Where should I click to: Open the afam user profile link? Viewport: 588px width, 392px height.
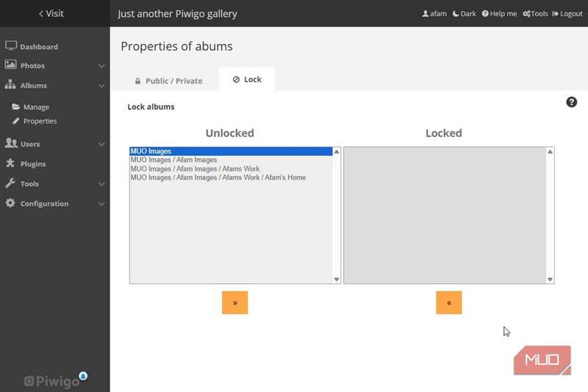434,14
